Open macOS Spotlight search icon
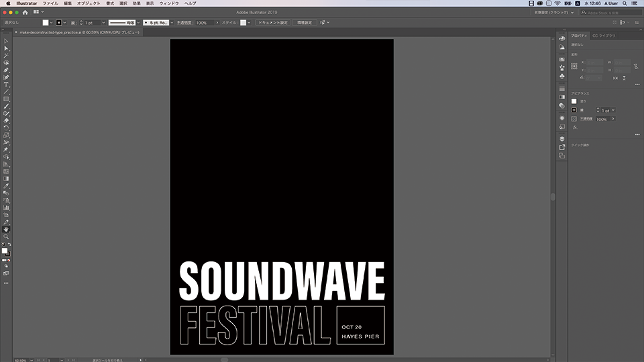The image size is (644, 362). (625, 3)
